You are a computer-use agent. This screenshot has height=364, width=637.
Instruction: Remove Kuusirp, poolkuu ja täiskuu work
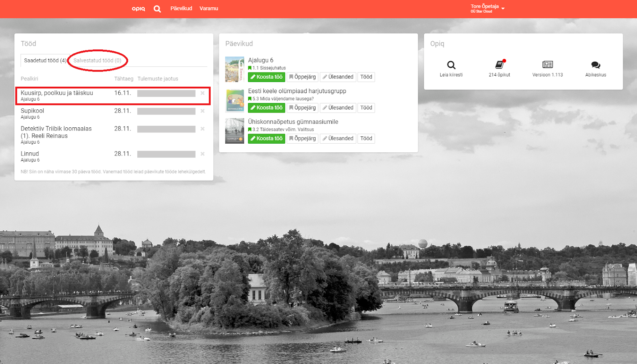[x=203, y=93]
